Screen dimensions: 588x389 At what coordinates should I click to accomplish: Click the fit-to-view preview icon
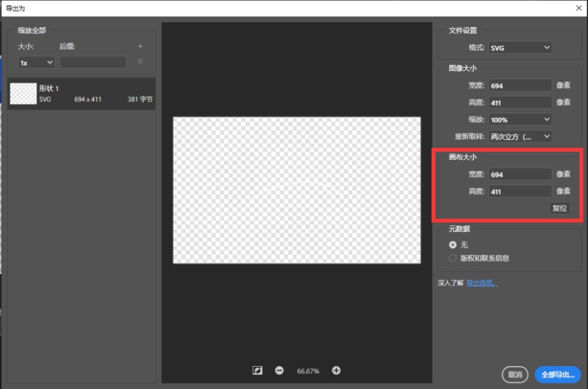coord(258,371)
